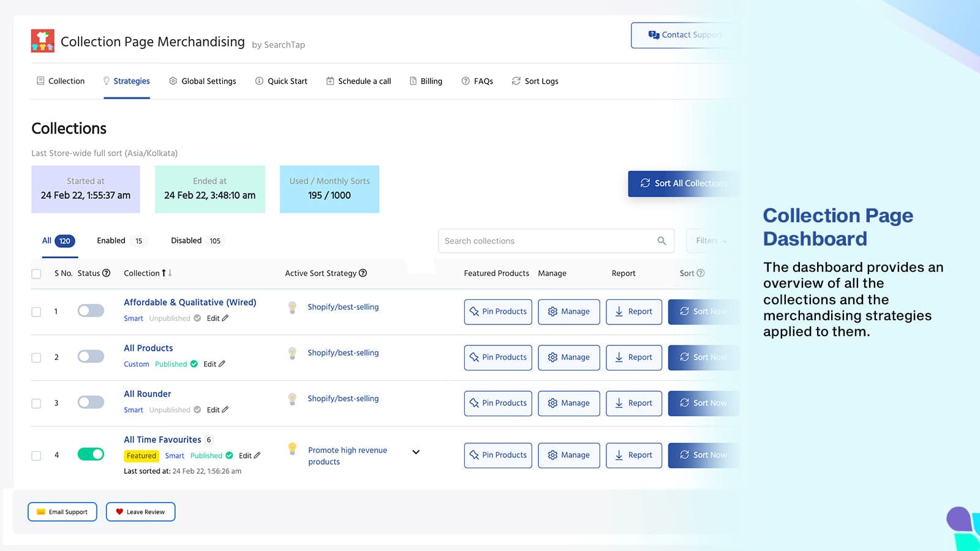Check the select-all checkbox in the table header

coord(36,274)
